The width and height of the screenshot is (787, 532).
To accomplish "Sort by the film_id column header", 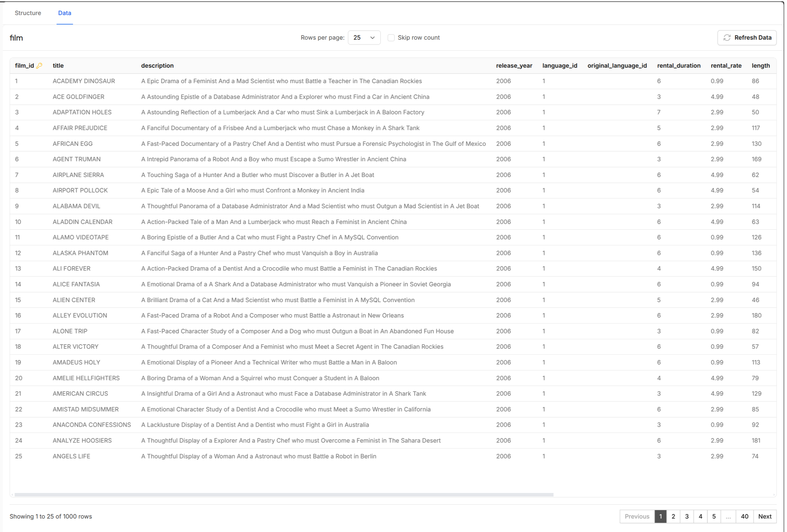I will [x=24, y=65].
